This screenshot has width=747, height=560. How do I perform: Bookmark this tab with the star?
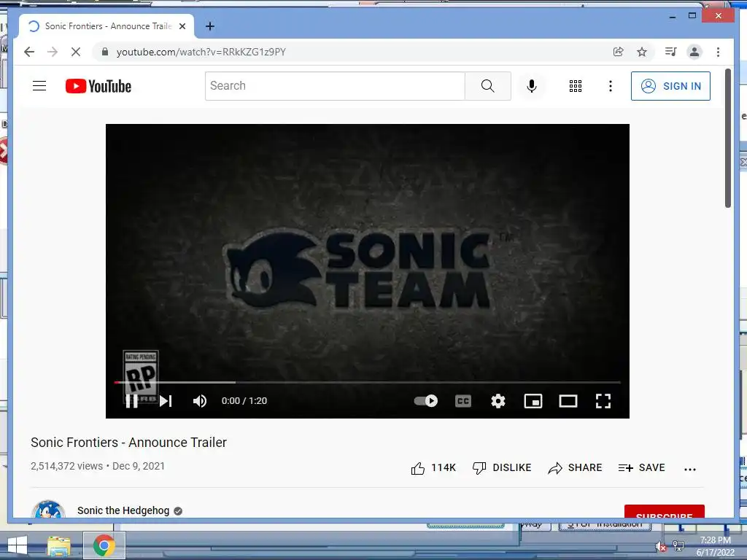pos(642,52)
